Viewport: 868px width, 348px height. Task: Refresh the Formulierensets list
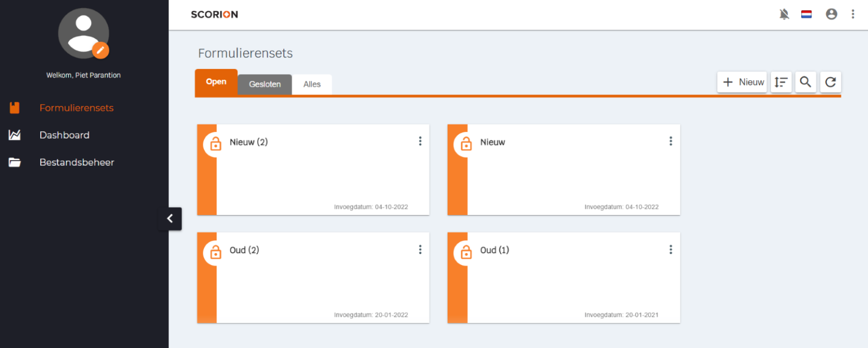tap(830, 82)
